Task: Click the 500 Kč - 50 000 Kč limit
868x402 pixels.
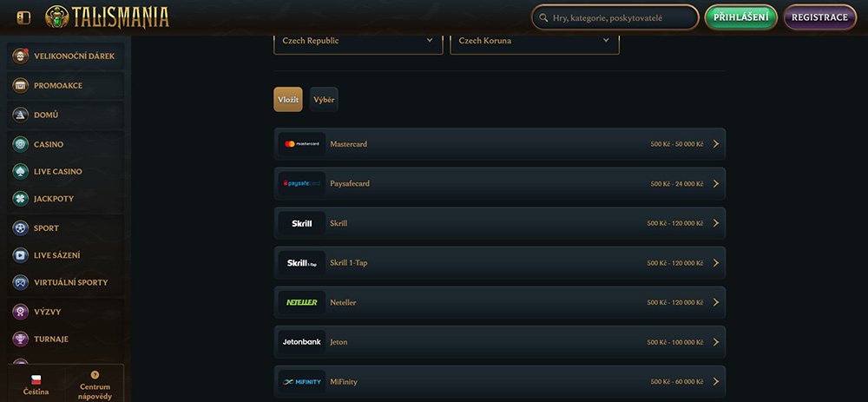Action: [x=677, y=144]
